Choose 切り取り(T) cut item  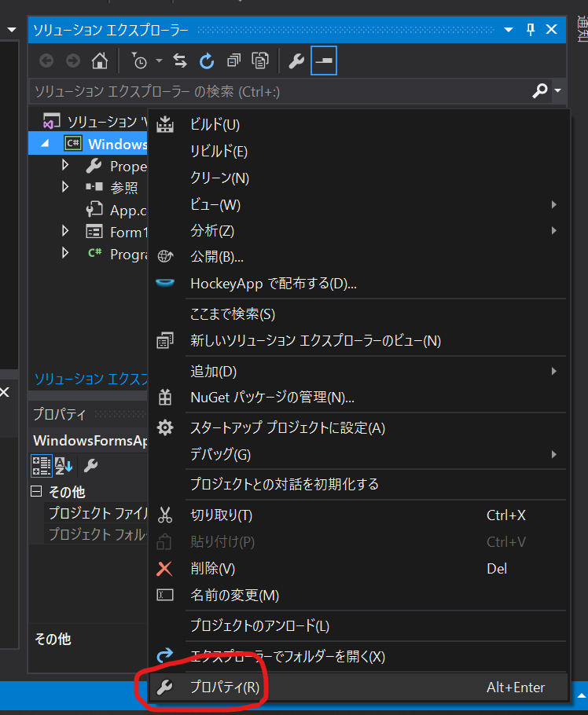pos(359,515)
